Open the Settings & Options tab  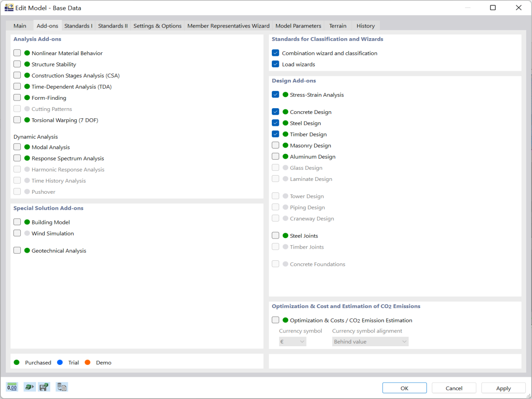(x=157, y=26)
